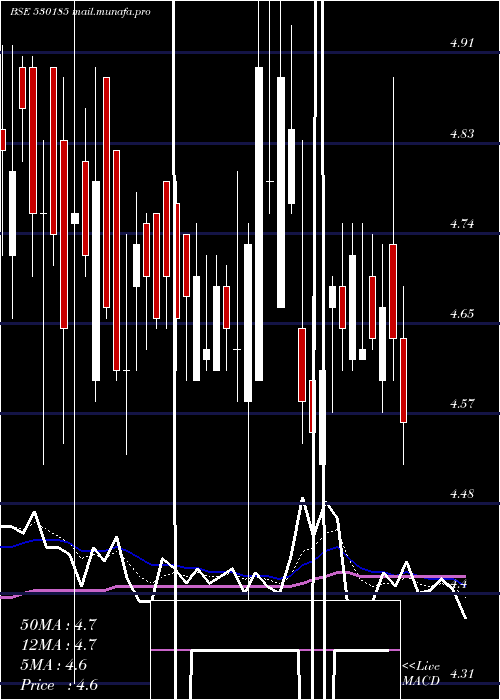Click the 12MA : 4.7 readout

click(x=58, y=645)
